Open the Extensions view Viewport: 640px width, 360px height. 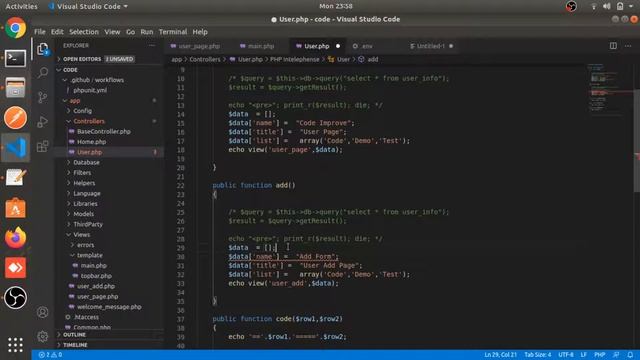(43, 146)
